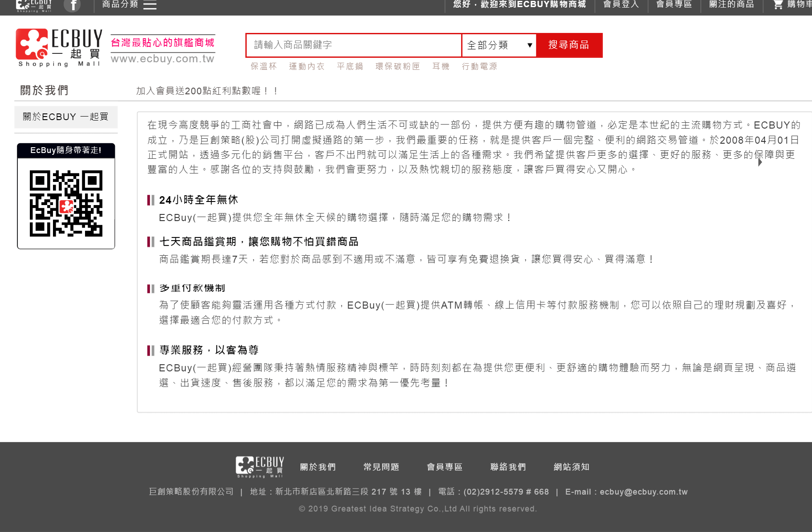
Task: Click the 環保碳粉匣 keyword link
Action: (x=398, y=66)
